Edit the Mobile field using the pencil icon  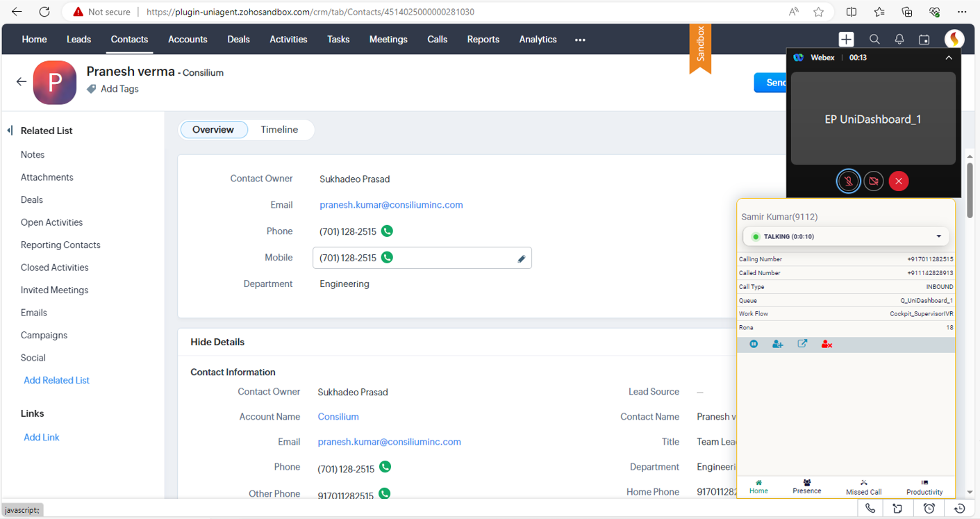pos(522,258)
